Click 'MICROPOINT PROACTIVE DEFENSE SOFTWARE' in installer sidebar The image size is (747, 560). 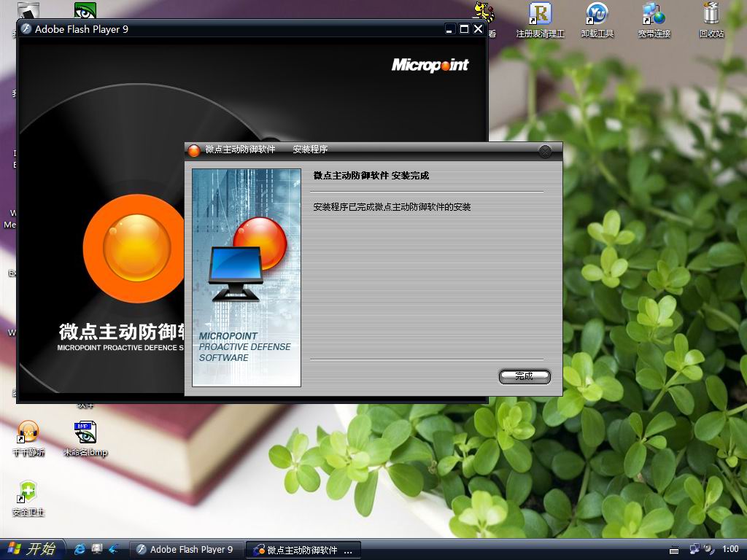[244, 346]
